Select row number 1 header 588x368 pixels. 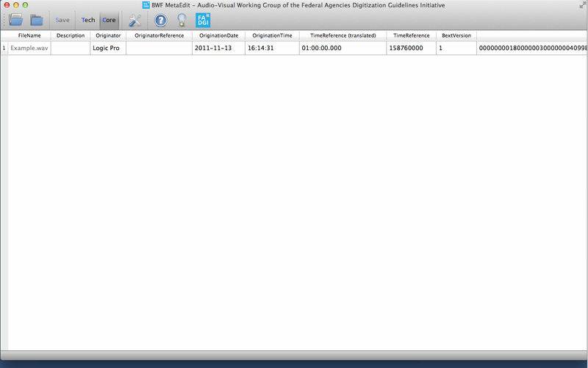click(x=4, y=48)
